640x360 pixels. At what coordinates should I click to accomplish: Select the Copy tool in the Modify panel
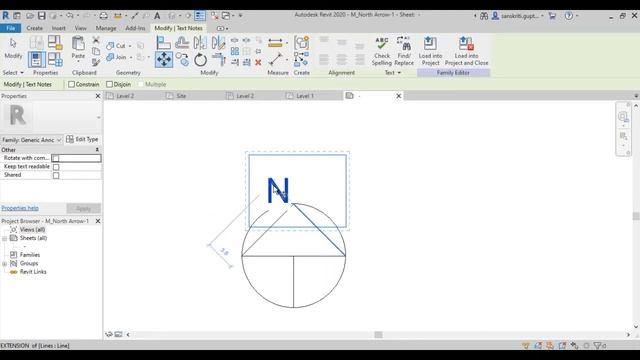pyautogui.click(x=182, y=60)
